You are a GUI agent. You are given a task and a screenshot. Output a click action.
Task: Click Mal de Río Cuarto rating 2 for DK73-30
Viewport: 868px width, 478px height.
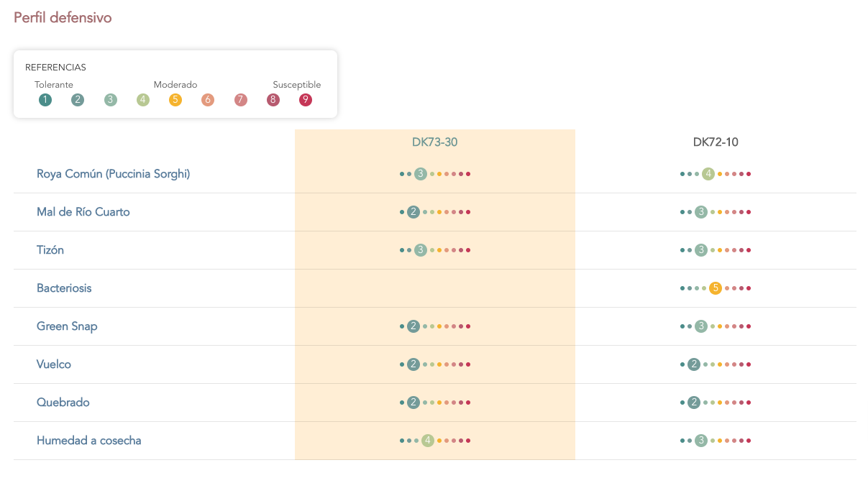click(x=414, y=212)
